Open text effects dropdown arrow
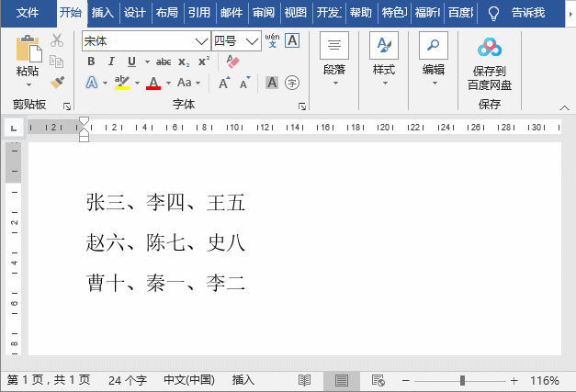The width and height of the screenshot is (576, 392). pos(105,83)
